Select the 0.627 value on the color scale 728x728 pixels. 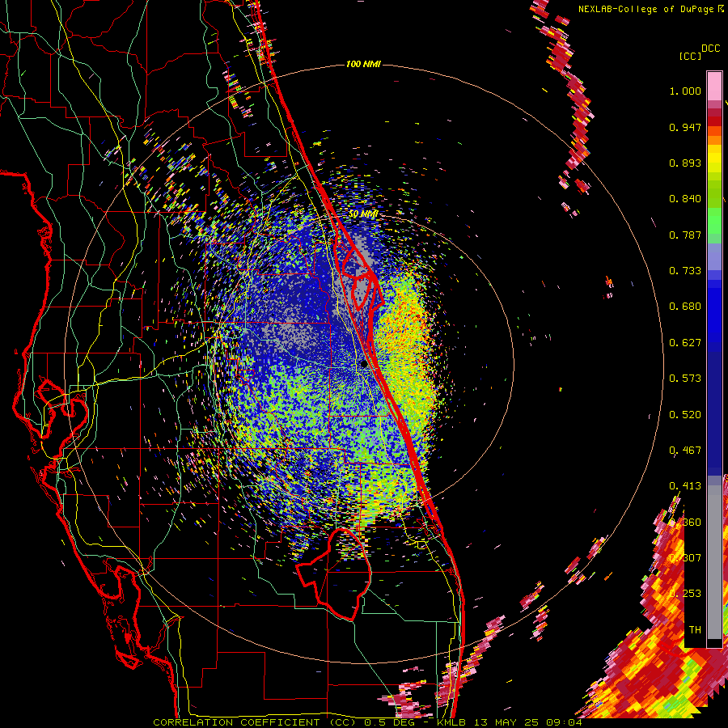coord(685,343)
